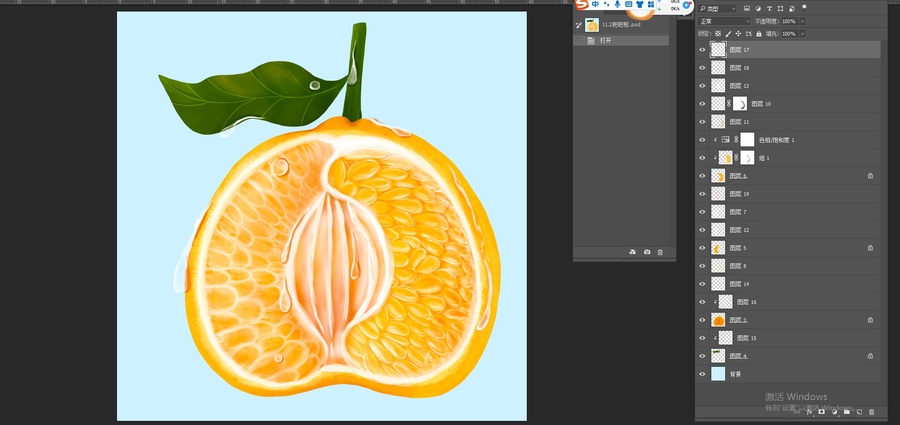The width and height of the screenshot is (900, 425).
Task: Select layer 图层 7
Action: point(788,212)
